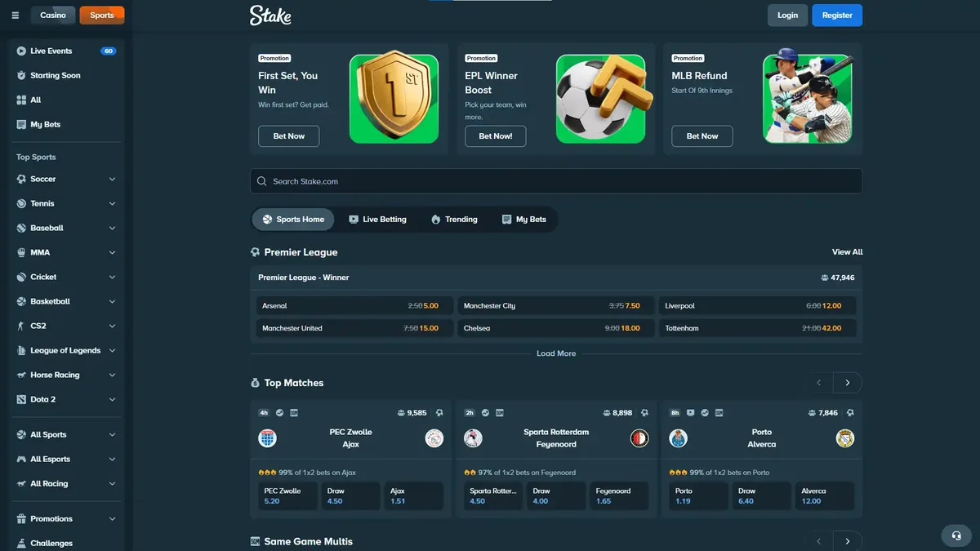Click Bet Now on First Set promotion

[288, 136]
